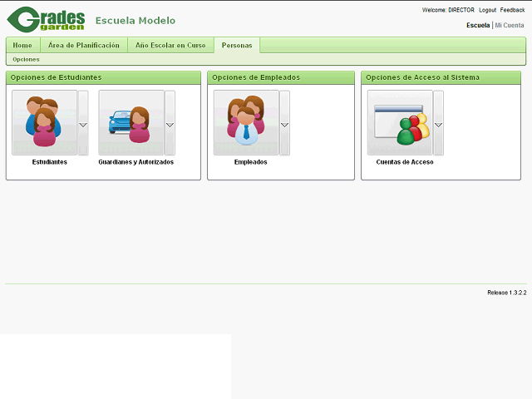Expand the Empleados dropdown arrow
The width and height of the screenshot is (532, 399).
(284, 123)
